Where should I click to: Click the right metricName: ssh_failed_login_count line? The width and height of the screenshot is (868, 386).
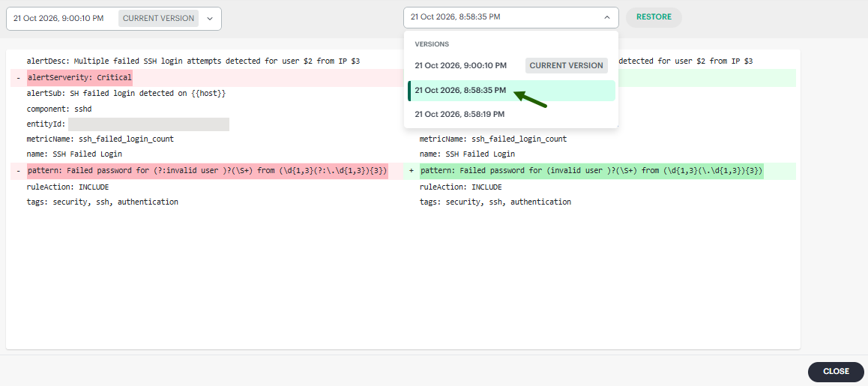point(493,139)
